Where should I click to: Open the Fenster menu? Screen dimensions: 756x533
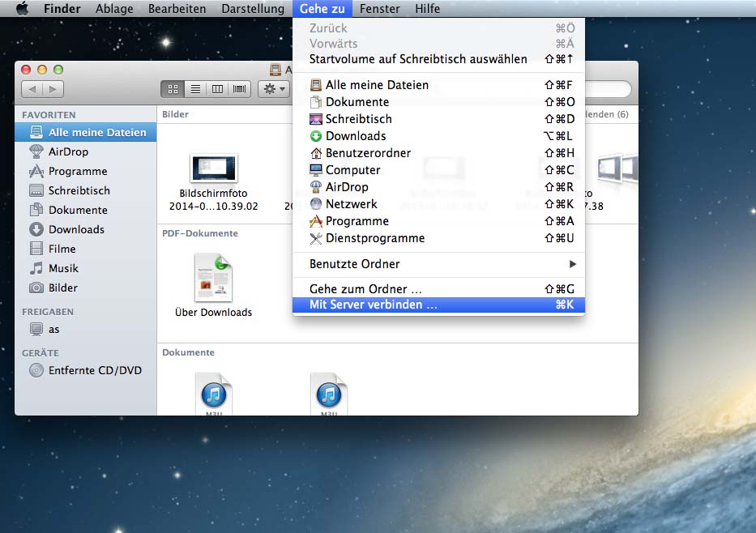[x=379, y=9]
